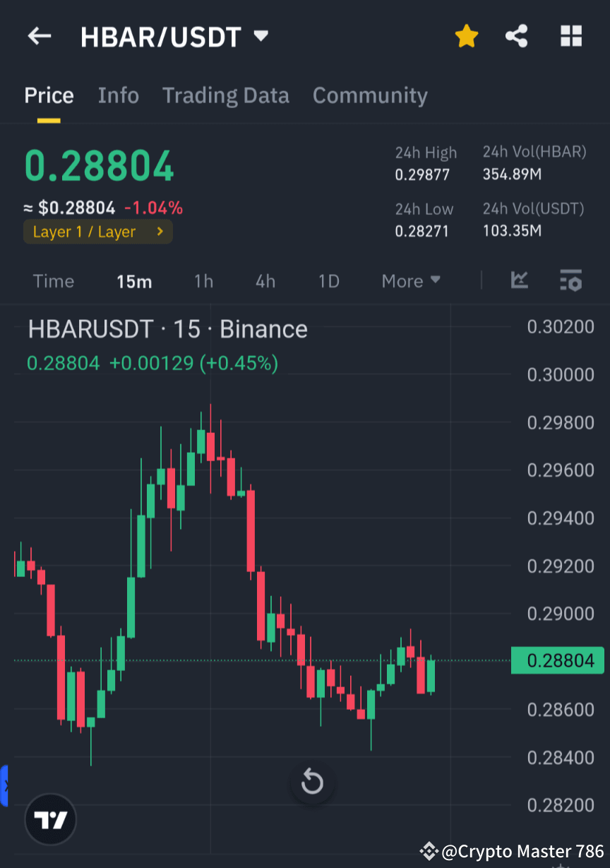
Task: Switch chart to line chart view icon
Action: click(x=519, y=281)
